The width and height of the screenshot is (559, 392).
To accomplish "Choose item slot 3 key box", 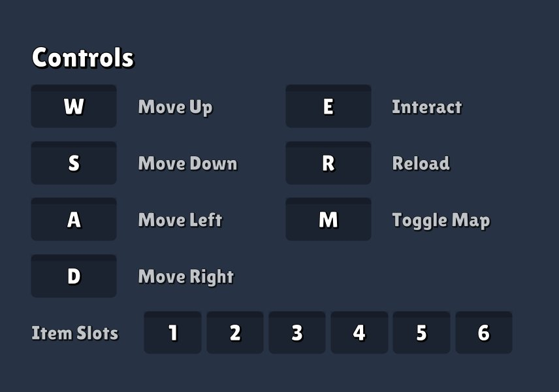I will tap(297, 333).
